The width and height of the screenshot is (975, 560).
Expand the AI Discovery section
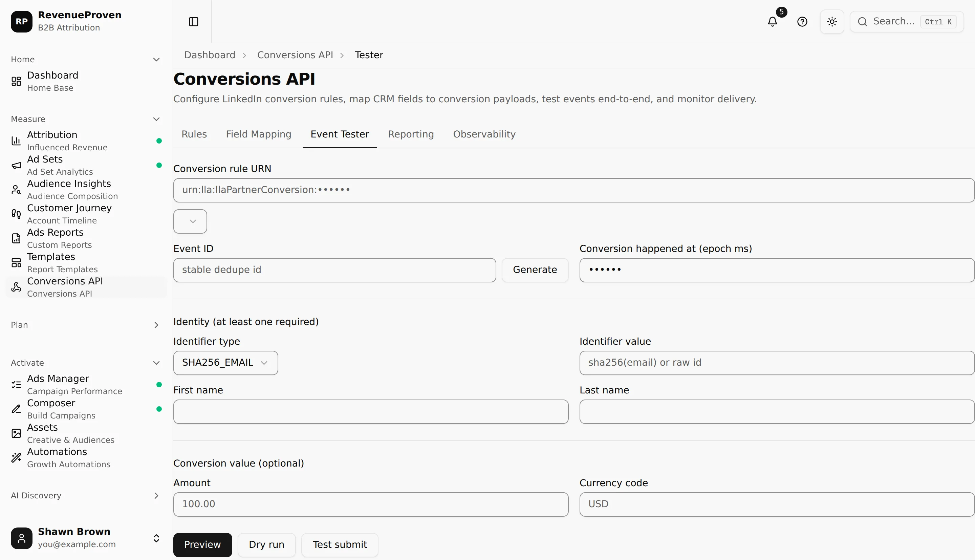(156, 496)
